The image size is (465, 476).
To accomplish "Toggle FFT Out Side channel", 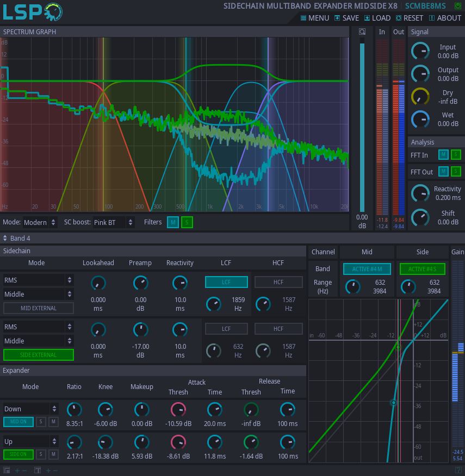I will click(456, 172).
